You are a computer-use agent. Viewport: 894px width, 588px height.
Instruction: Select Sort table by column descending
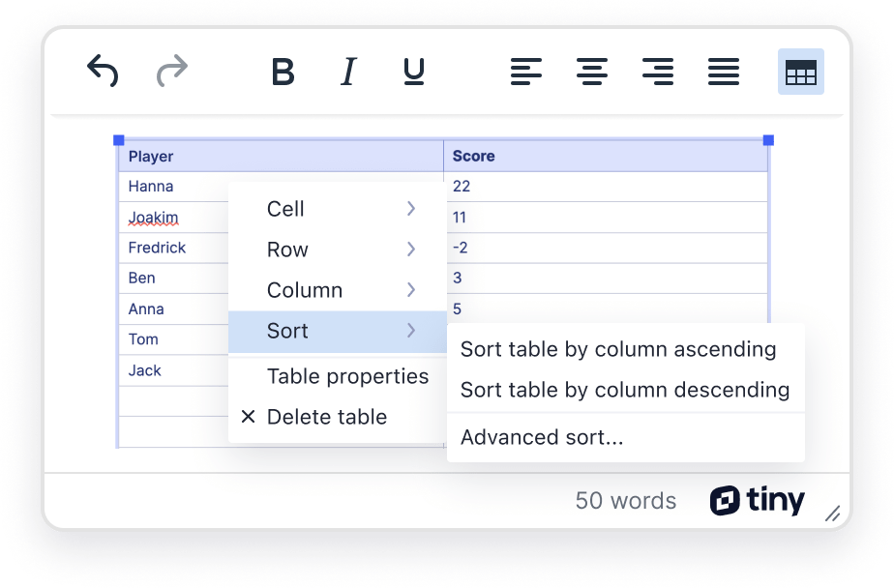[624, 390]
